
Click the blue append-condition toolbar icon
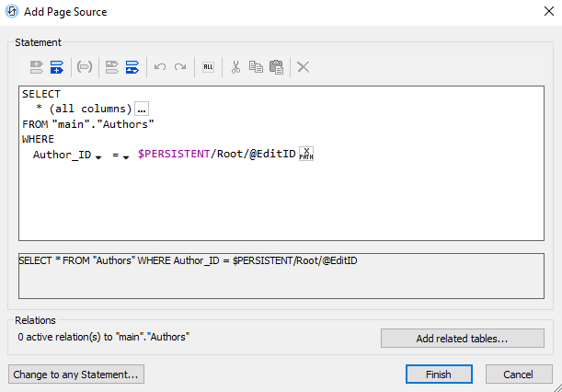pos(57,67)
